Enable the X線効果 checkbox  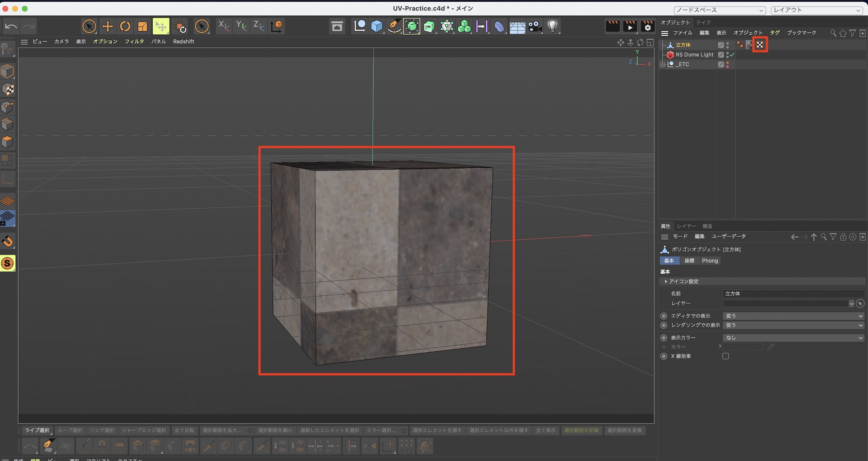pyautogui.click(x=725, y=356)
